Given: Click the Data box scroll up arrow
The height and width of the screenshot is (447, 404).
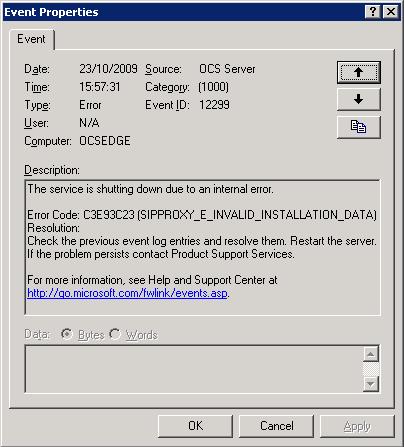Looking at the screenshot, I should (371, 354).
